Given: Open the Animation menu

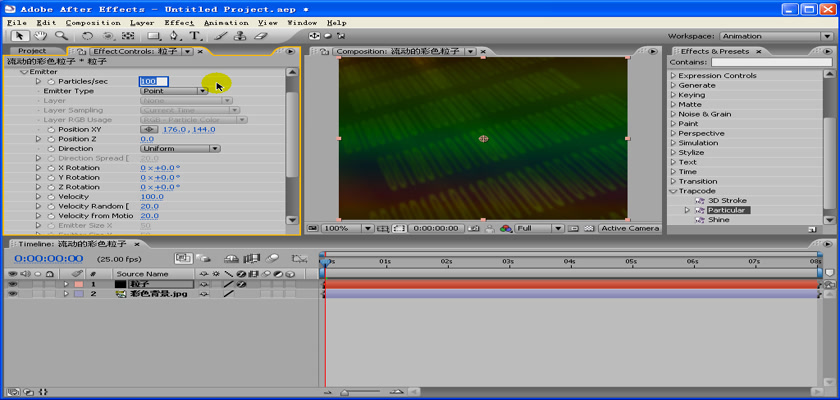Looking at the screenshot, I should click(x=226, y=23).
